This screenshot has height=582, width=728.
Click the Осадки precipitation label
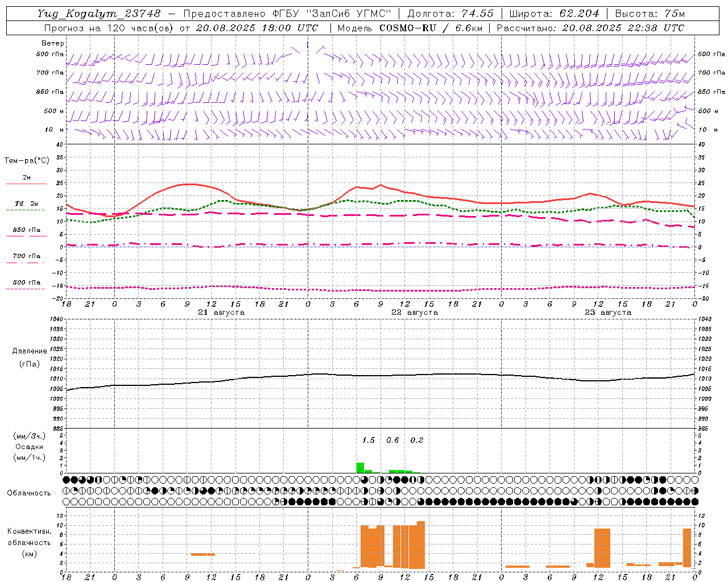coord(30,447)
